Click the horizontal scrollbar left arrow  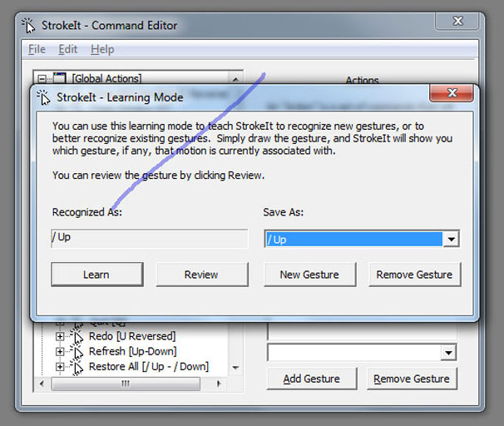(x=42, y=384)
